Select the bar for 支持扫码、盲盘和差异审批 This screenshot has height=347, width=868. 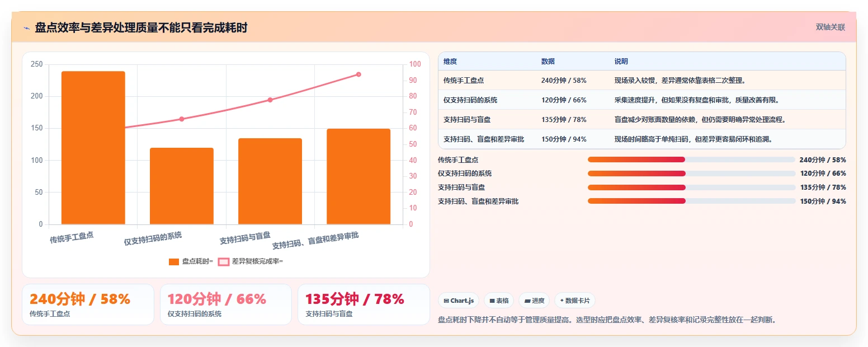358,176
